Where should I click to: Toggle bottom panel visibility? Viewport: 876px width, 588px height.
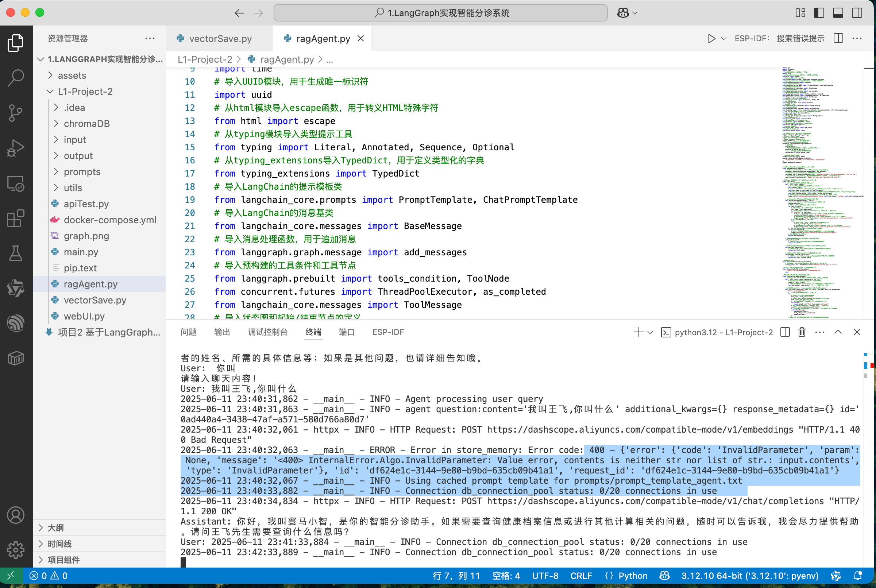pos(838,13)
